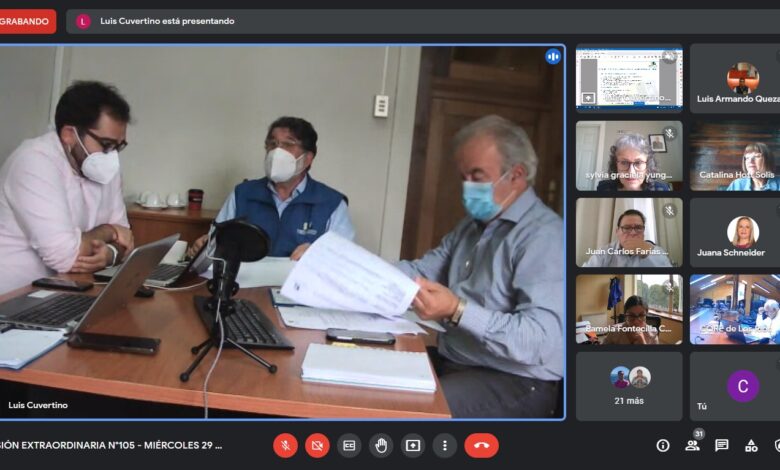Select the shared presentation thumbnail tile
The height and width of the screenshot is (470, 780).
click(629, 77)
